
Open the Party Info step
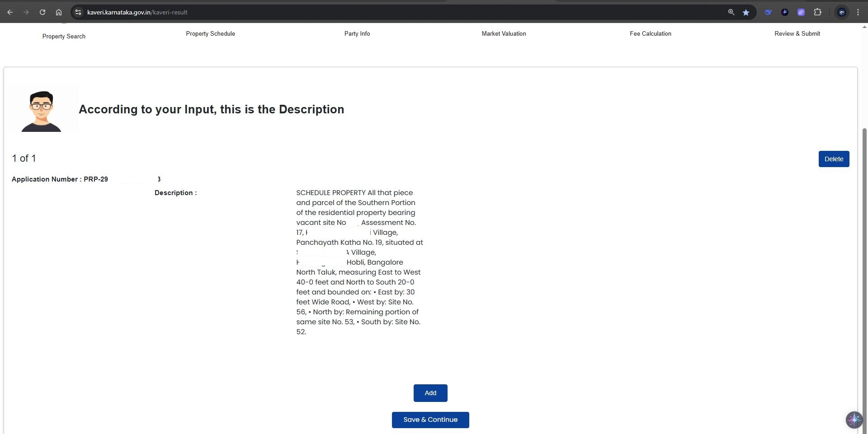pos(357,33)
